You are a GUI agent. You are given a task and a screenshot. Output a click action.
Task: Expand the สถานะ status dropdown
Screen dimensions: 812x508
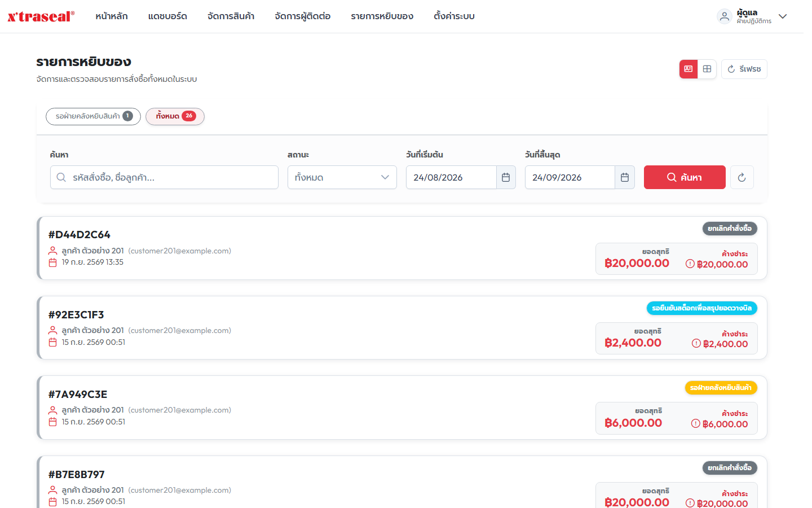point(342,177)
